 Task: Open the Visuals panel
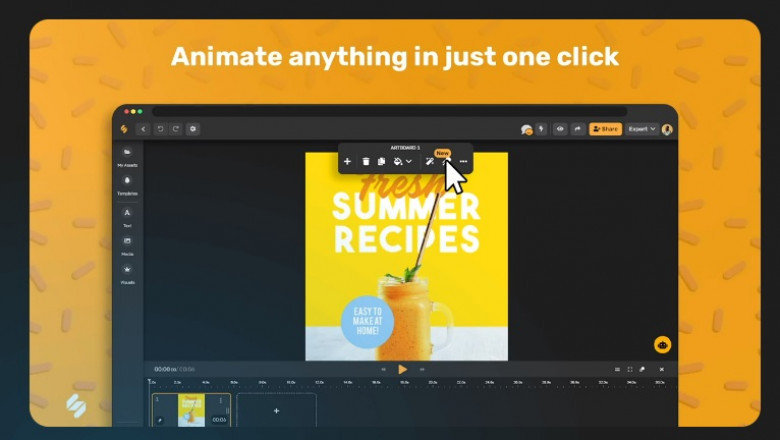coord(127,271)
